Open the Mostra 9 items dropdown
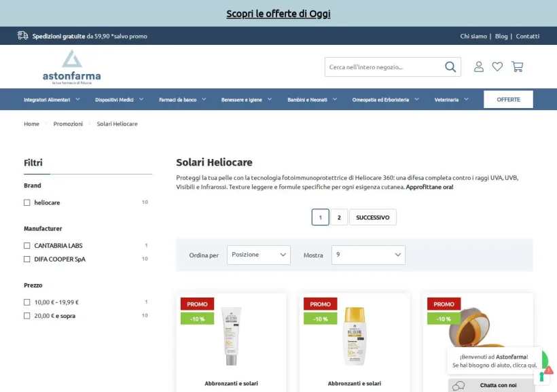This screenshot has width=557, height=392. click(368, 255)
